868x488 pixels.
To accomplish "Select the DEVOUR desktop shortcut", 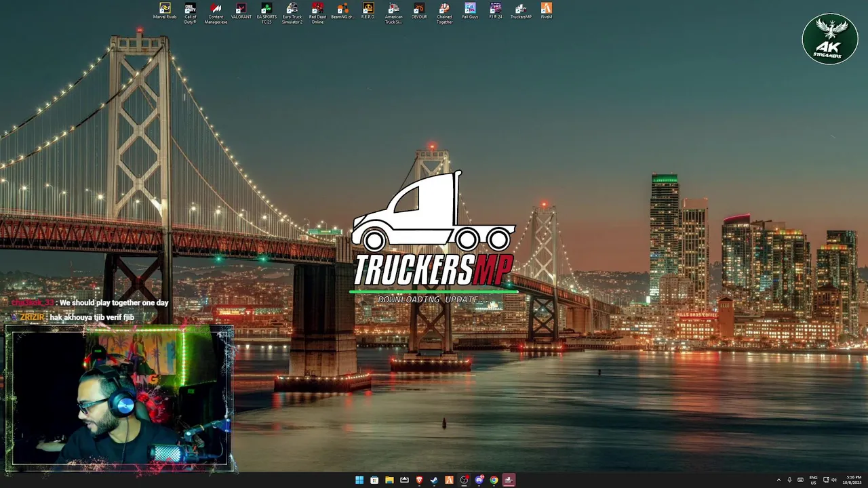I will [419, 12].
